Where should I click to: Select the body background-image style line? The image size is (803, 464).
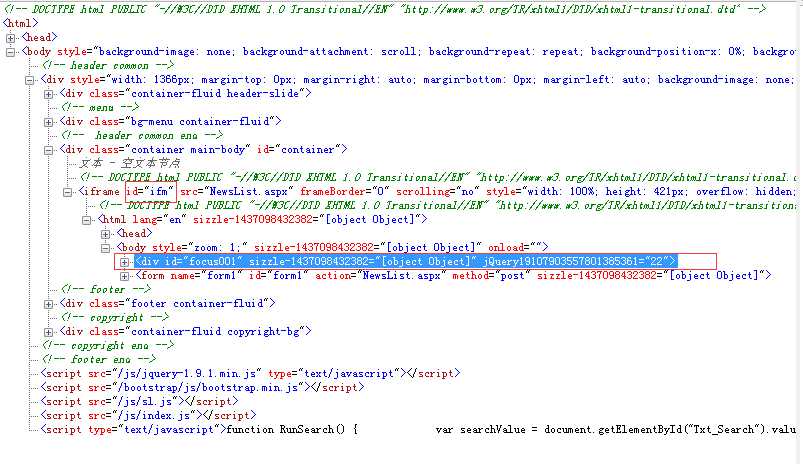tap(409, 51)
